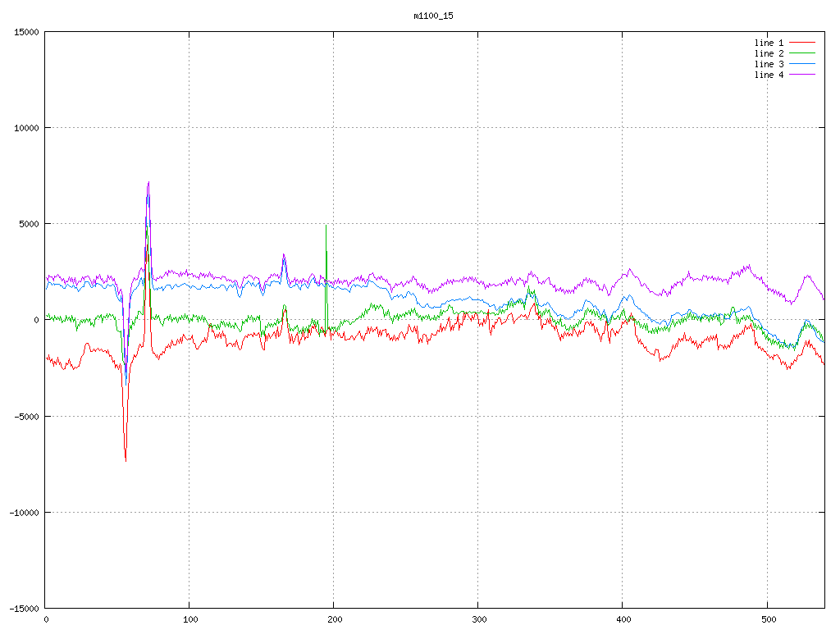This screenshot has width=840, height=630.
Task: Click the 10000 y-axis tick label
Action: pos(26,128)
